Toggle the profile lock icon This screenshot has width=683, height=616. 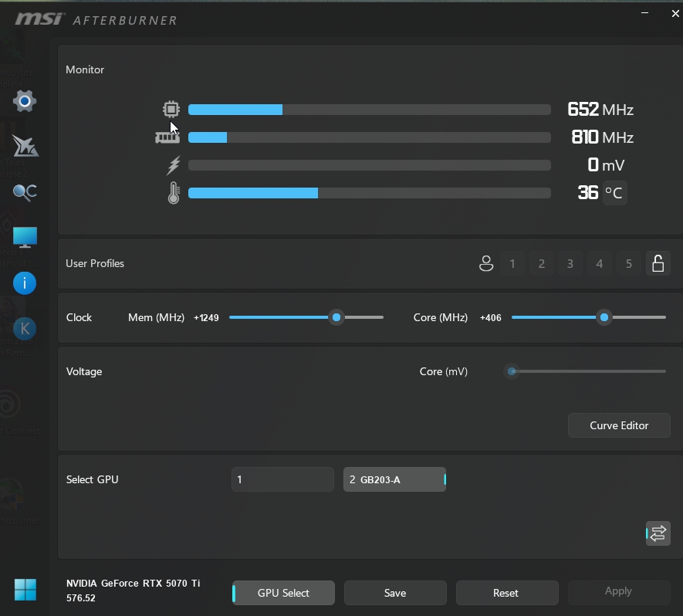coord(658,263)
